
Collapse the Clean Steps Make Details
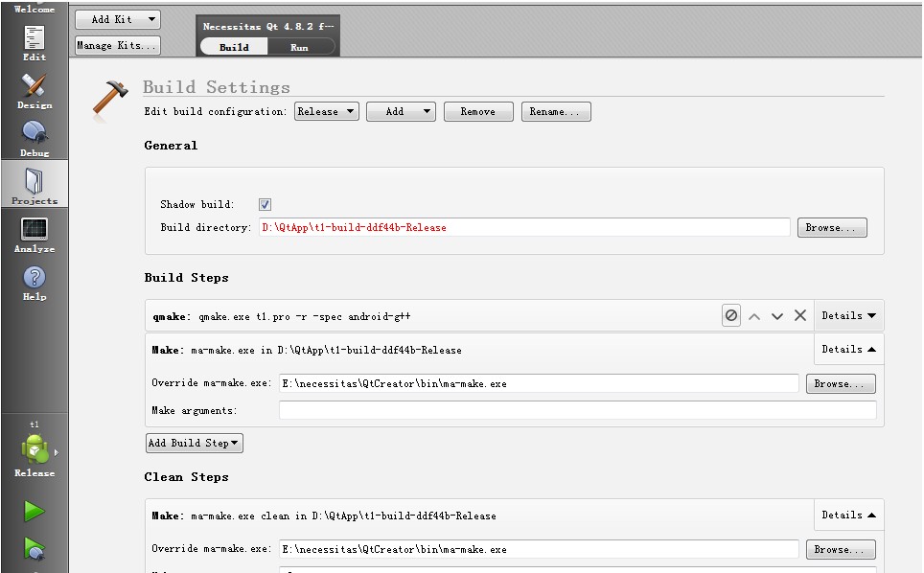(848, 515)
